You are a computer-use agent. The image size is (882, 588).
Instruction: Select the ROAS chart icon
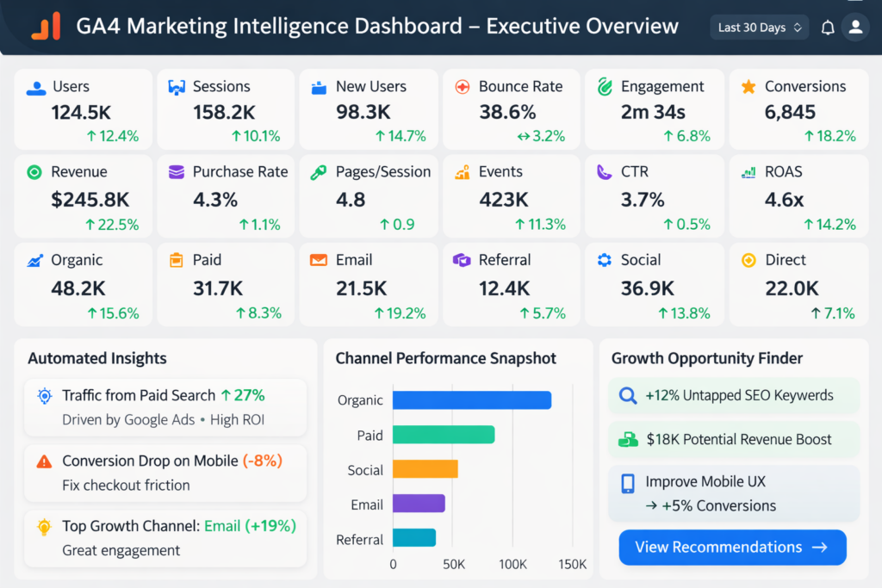click(x=748, y=172)
